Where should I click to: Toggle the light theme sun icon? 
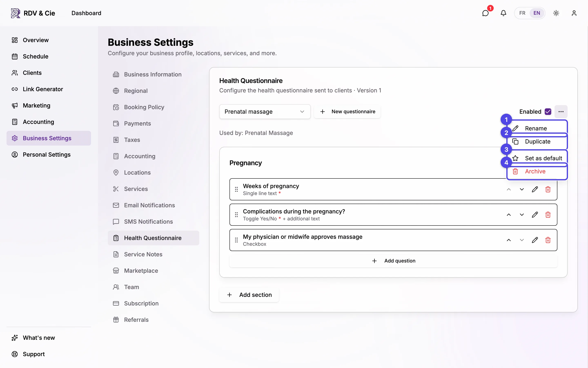click(556, 13)
